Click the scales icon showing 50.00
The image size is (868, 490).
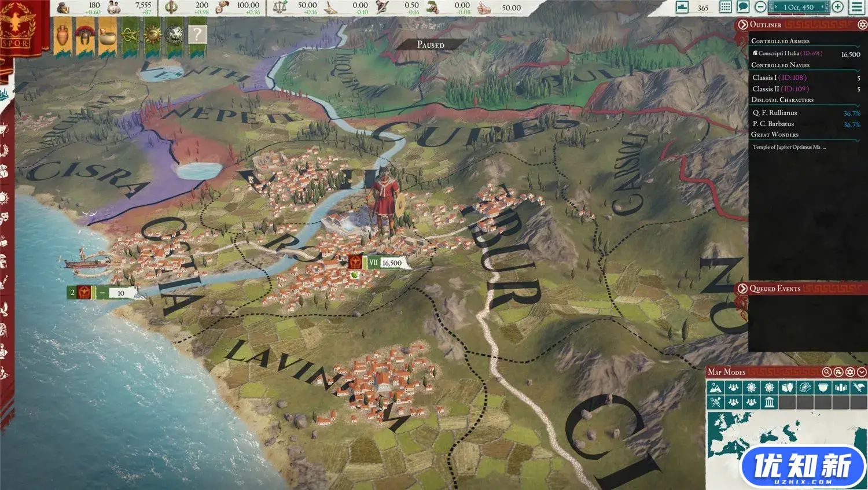(x=279, y=8)
